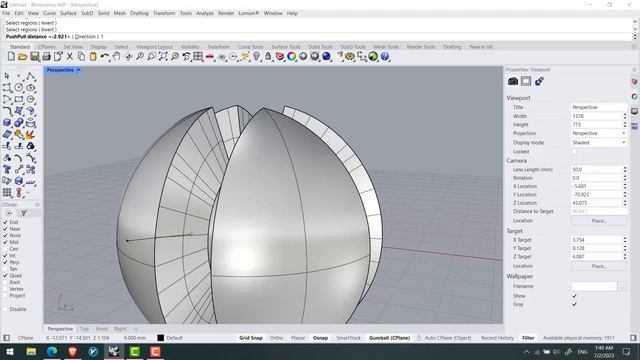Open the SubD menu
640x360 pixels.
pyautogui.click(x=87, y=13)
